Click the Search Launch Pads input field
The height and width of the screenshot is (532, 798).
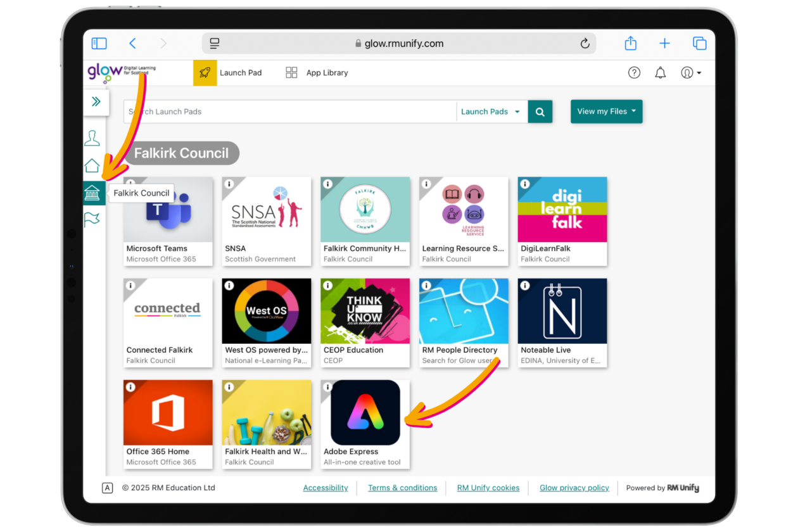pos(290,112)
